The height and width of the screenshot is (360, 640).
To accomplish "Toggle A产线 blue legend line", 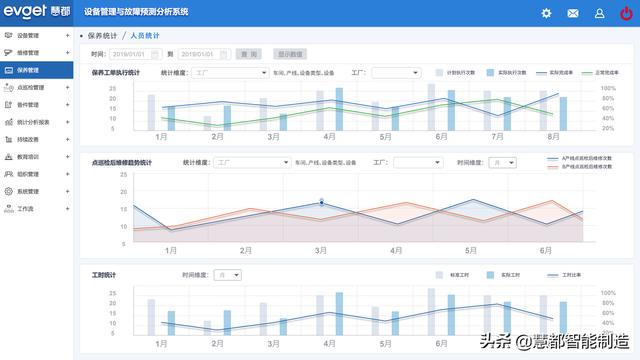I will (580, 158).
